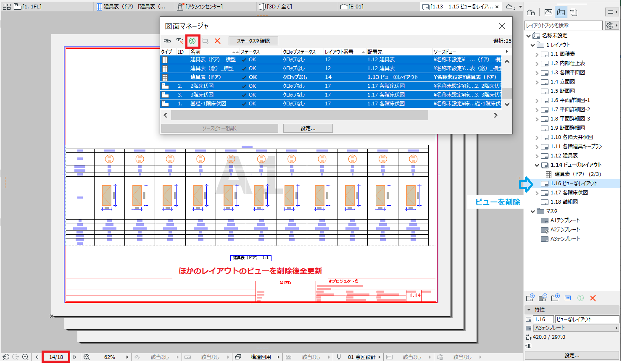This screenshot has width=622, height=364.
Task: Click the ステータスを確認 button
Action: point(253,41)
